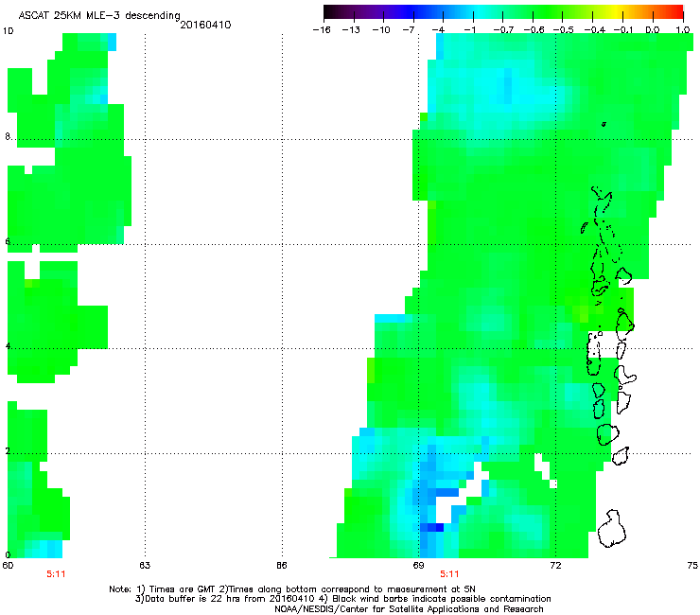Click the latitude axis label "2"
This screenshot has height=615, width=700.
pos(8,450)
